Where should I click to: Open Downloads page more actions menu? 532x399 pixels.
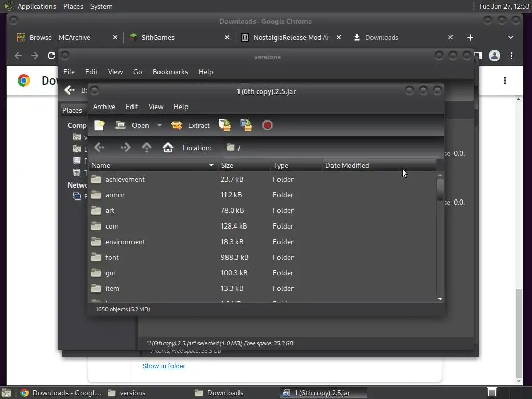505,81
